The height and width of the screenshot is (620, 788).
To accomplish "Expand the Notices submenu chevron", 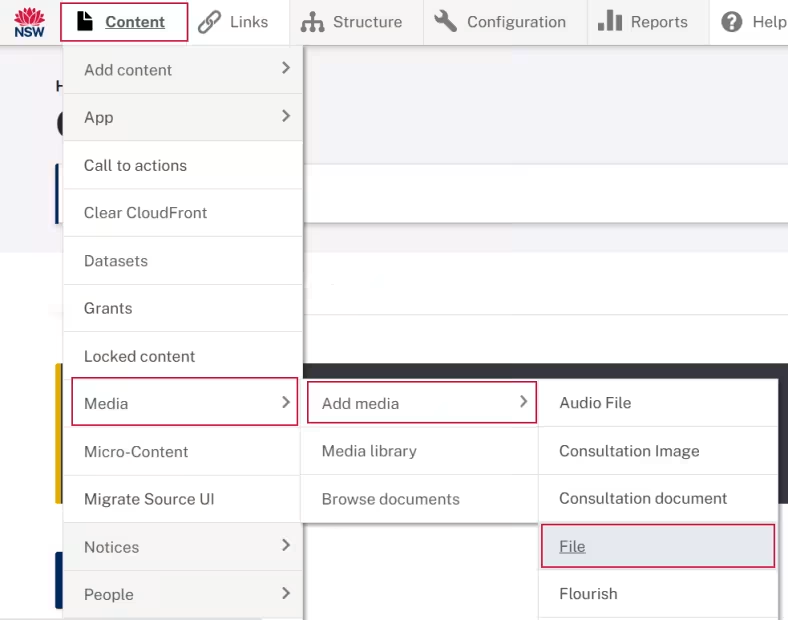I will [x=285, y=545].
